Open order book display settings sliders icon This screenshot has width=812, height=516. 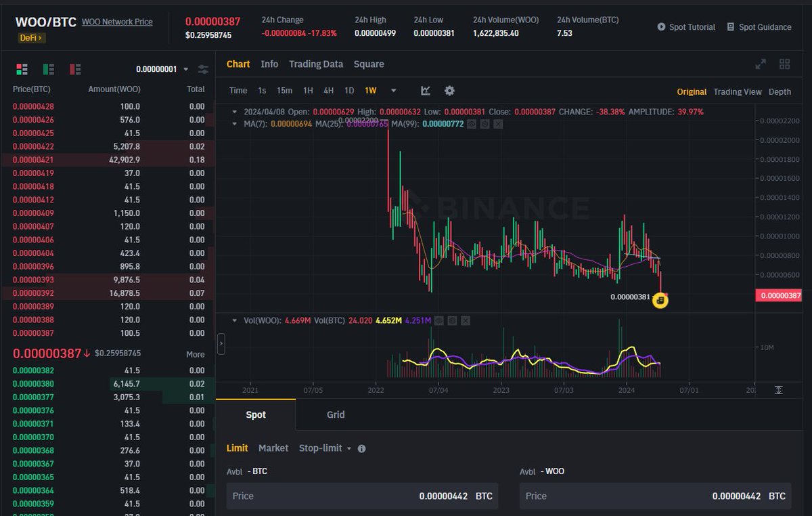203,69
